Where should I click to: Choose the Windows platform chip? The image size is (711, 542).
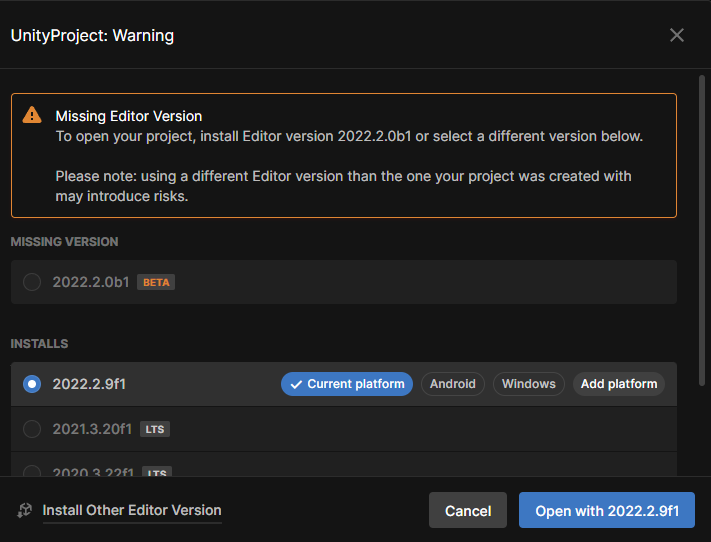pos(529,384)
